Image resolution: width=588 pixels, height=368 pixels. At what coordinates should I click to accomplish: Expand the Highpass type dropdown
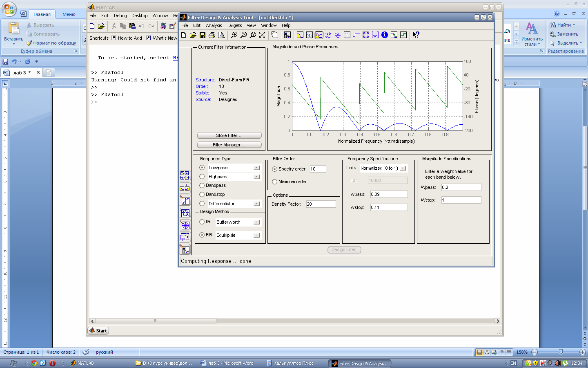point(256,177)
